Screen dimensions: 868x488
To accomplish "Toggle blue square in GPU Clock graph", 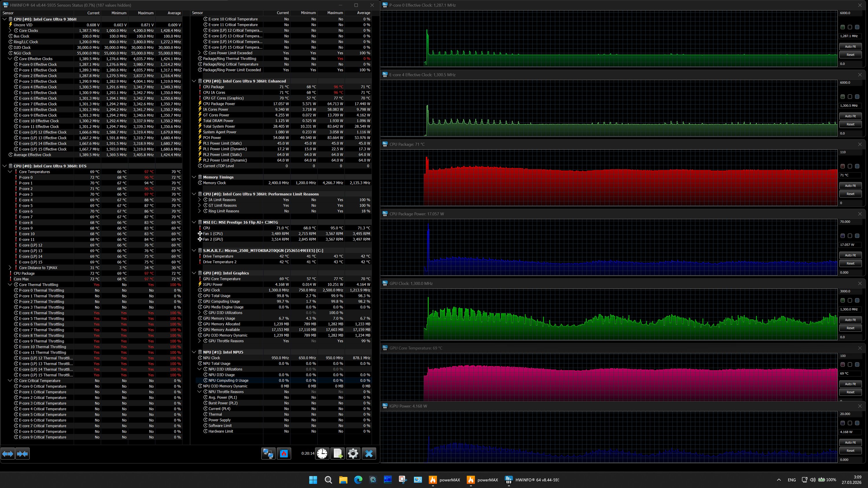I will (x=857, y=300).
